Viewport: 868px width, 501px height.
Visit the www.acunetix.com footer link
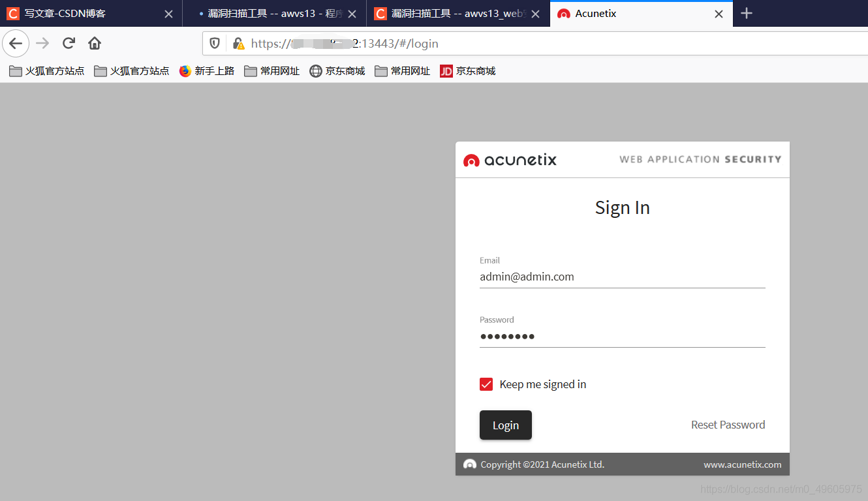coord(742,464)
